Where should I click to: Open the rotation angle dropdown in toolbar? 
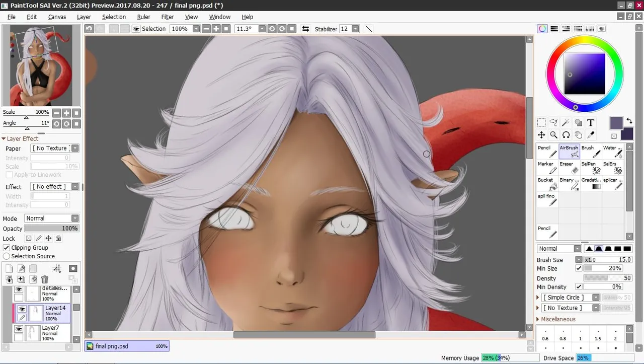262,29
